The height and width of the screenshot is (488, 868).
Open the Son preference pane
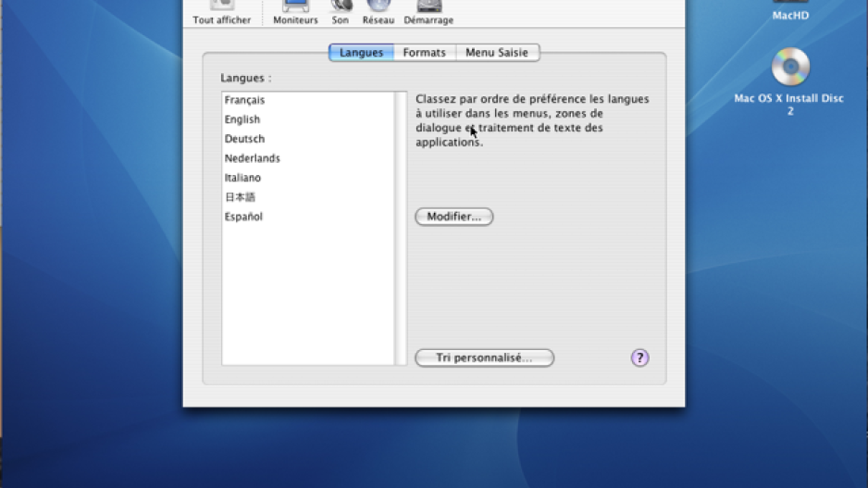(341, 12)
